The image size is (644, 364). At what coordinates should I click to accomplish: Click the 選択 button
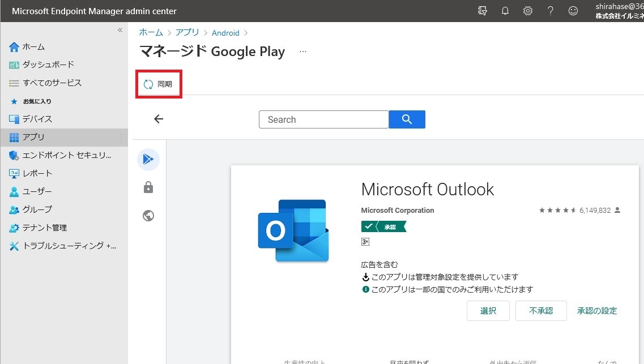tap(488, 311)
